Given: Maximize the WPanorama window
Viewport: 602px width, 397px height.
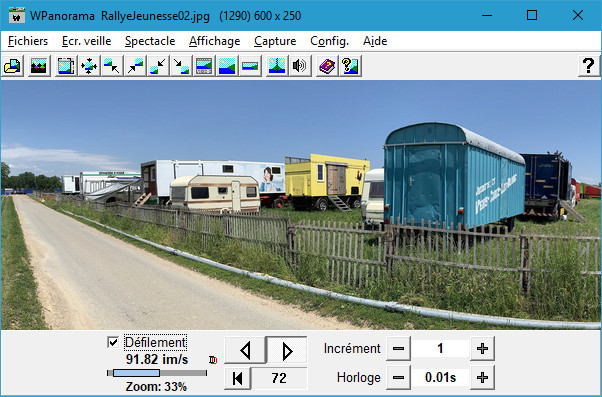Looking at the screenshot, I should (x=532, y=15).
